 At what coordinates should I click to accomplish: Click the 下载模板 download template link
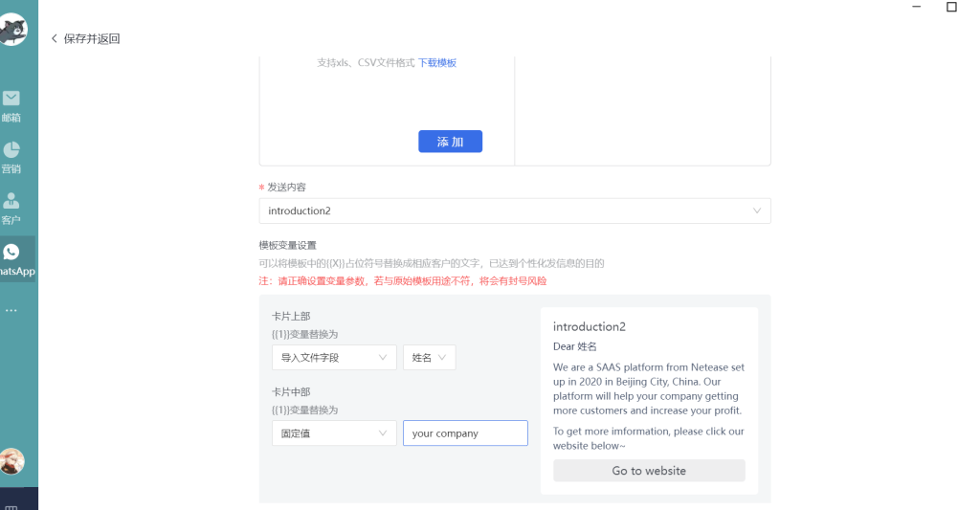click(437, 63)
